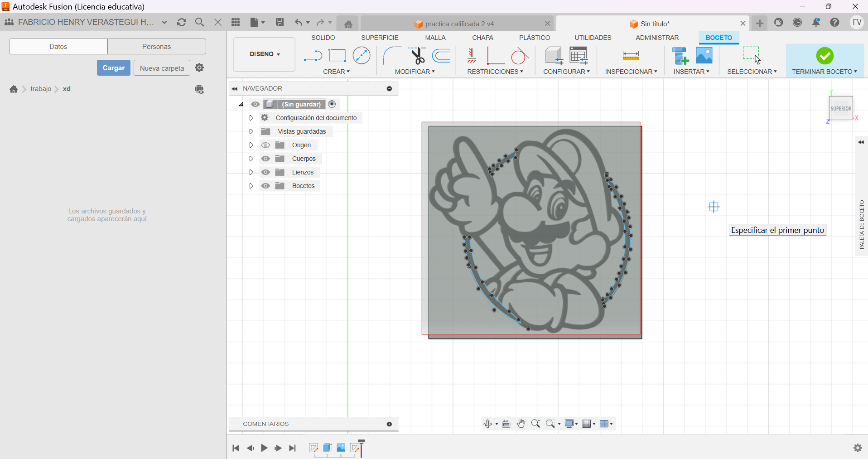Click the ViewCube SUPERIOR face
868x459 pixels.
point(841,108)
